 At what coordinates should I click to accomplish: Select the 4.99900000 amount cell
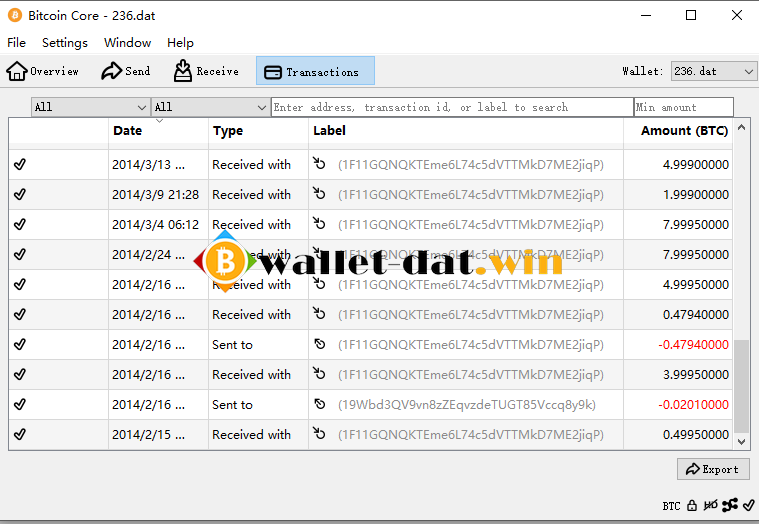pos(678,165)
